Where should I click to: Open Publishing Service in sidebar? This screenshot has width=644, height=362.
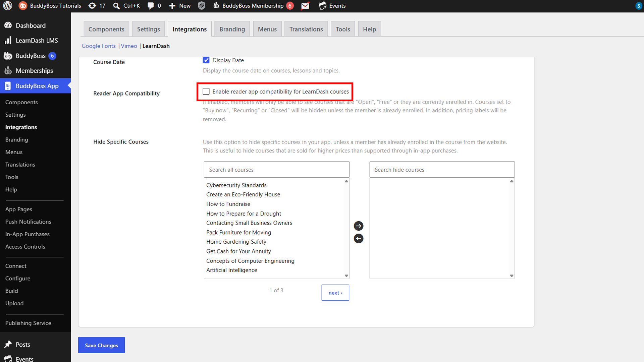(x=28, y=323)
